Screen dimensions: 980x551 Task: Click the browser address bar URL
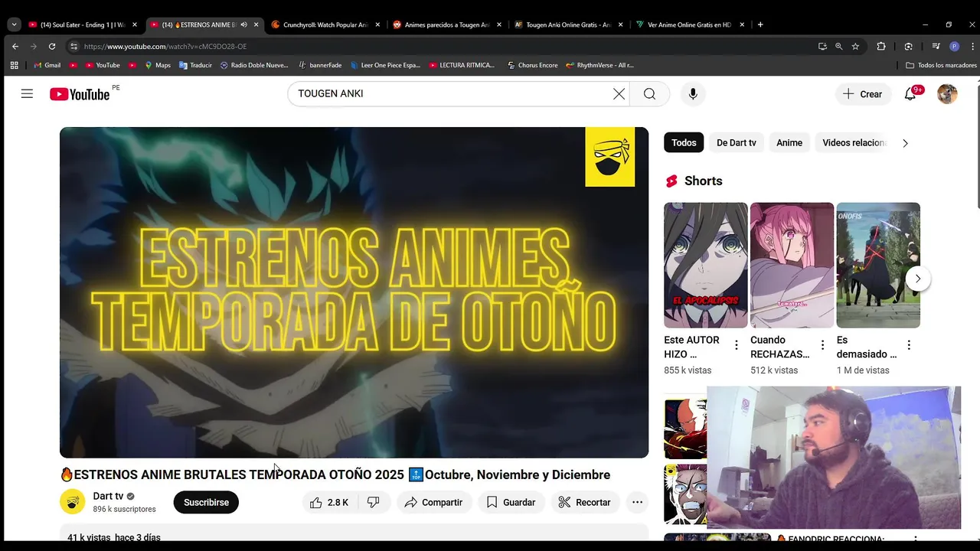coord(165,46)
